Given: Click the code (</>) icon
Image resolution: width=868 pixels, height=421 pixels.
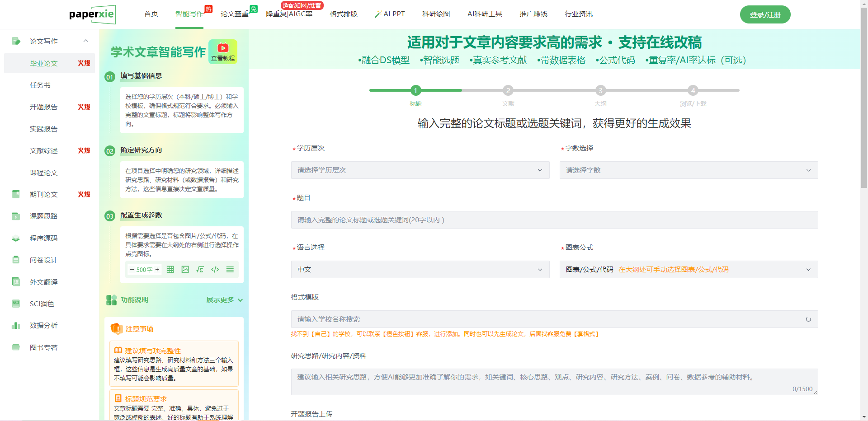Looking at the screenshot, I should click(215, 270).
